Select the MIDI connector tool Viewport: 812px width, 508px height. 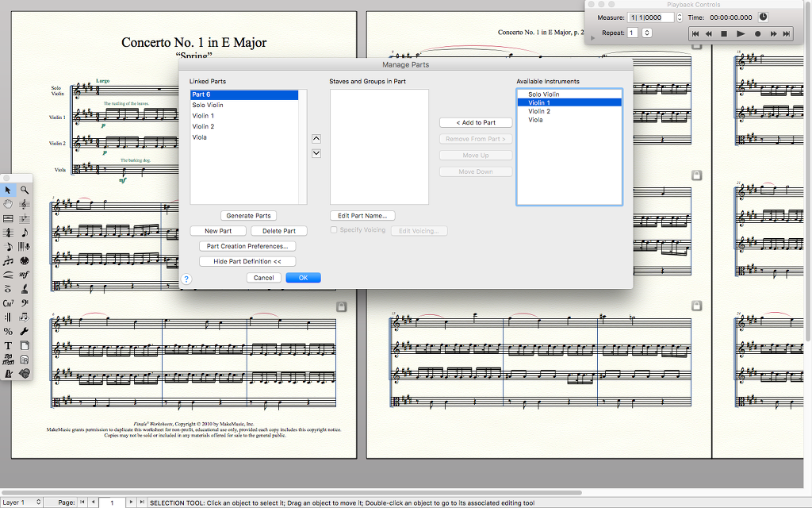tap(25, 260)
